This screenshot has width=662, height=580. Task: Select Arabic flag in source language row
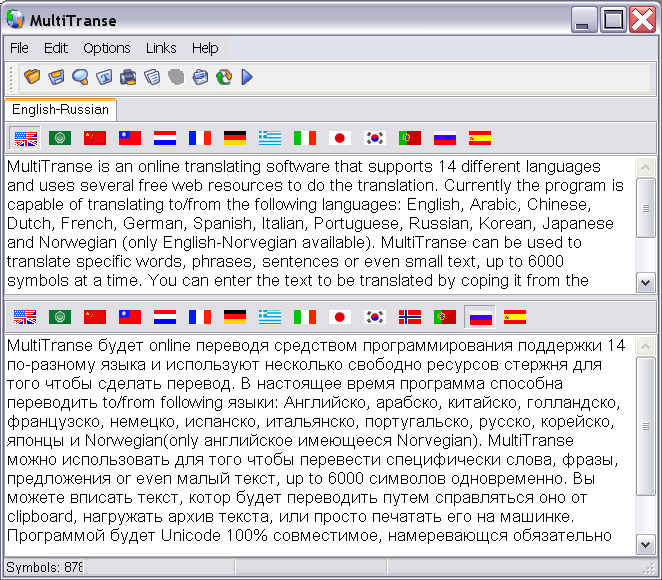coord(60,138)
